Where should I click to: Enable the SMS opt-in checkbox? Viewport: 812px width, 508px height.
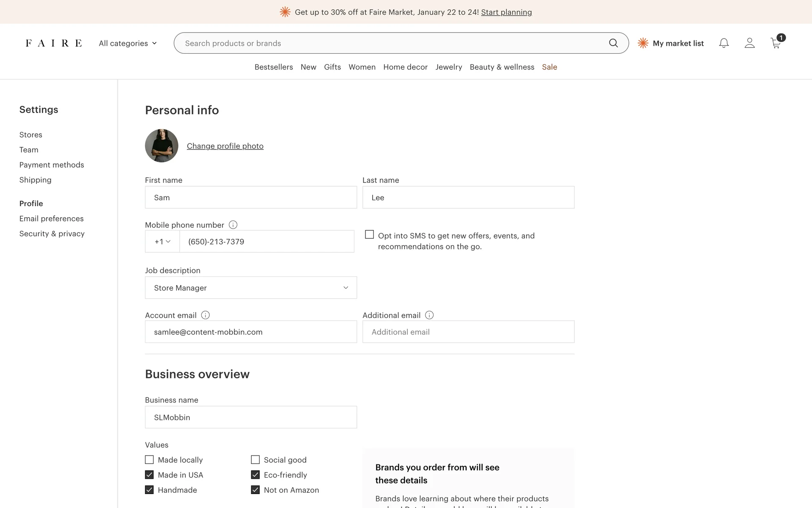[369, 235]
